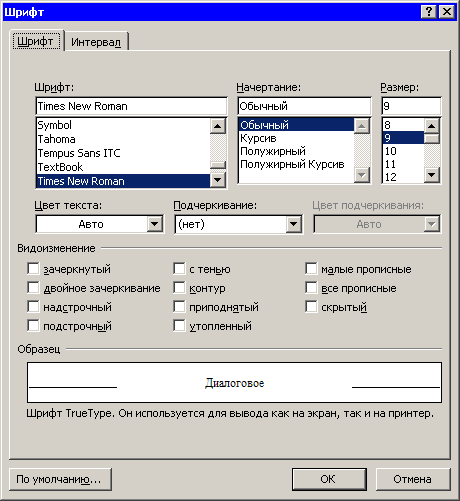460x501 pixels.
Task: Click the Начертание list scroll up arrow
Action: coord(362,126)
